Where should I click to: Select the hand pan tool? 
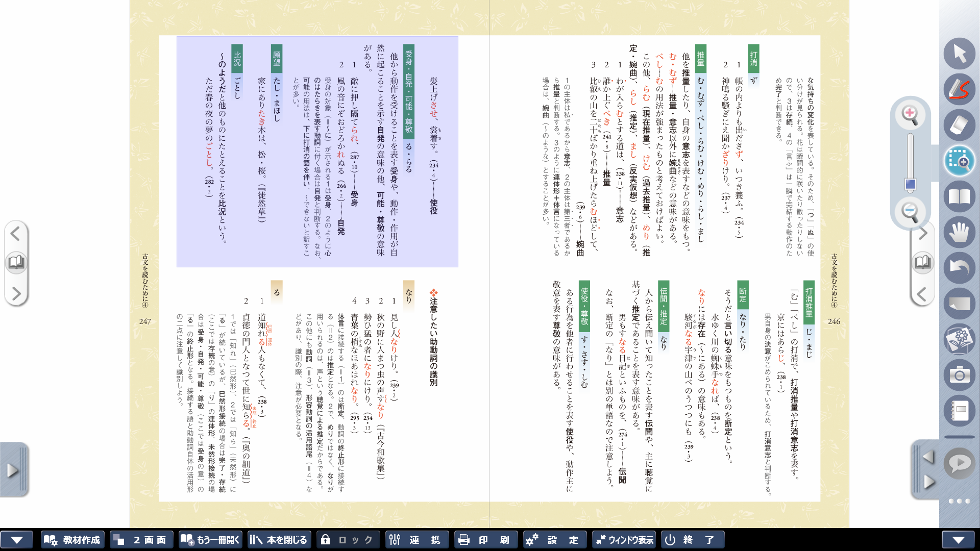click(x=959, y=233)
